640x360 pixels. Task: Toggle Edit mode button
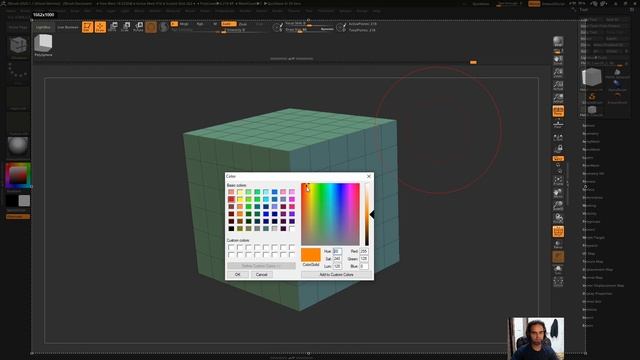pos(87,27)
